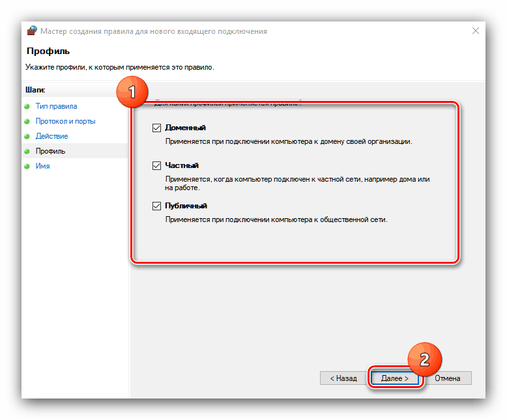The width and height of the screenshot is (507, 420).
Task: Click the firewall wizard icon in title bar
Action: pos(32,31)
